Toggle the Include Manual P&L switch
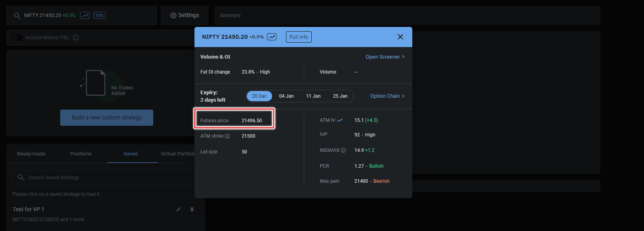Viewport: 644px width, 231px height. point(17,38)
